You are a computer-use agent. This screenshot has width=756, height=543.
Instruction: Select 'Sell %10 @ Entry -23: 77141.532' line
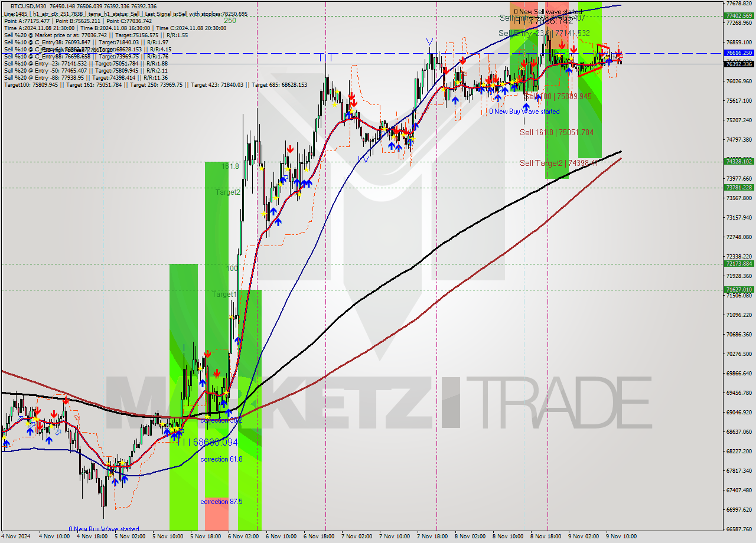pyautogui.click(x=86, y=63)
